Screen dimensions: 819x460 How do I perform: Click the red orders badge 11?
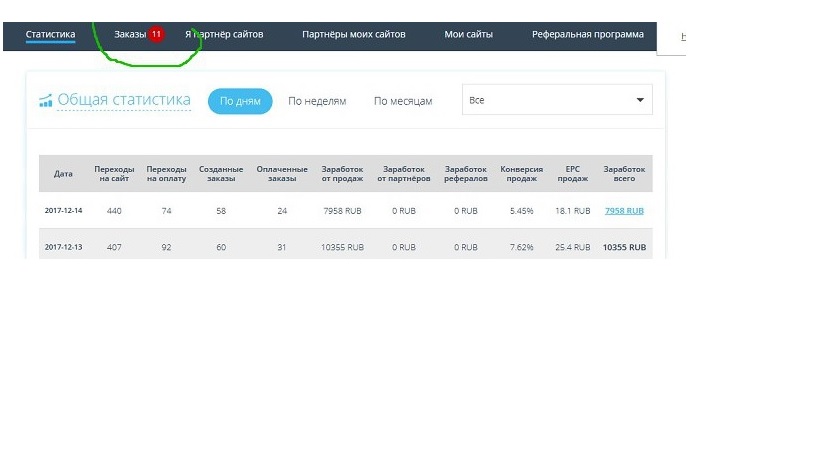pyautogui.click(x=156, y=35)
